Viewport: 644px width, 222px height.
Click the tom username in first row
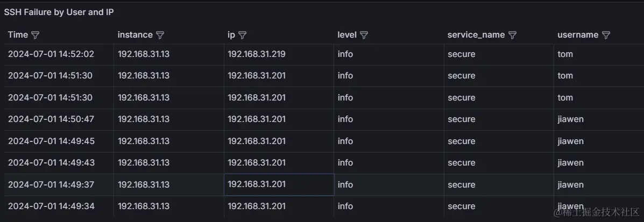pyautogui.click(x=565, y=54)
